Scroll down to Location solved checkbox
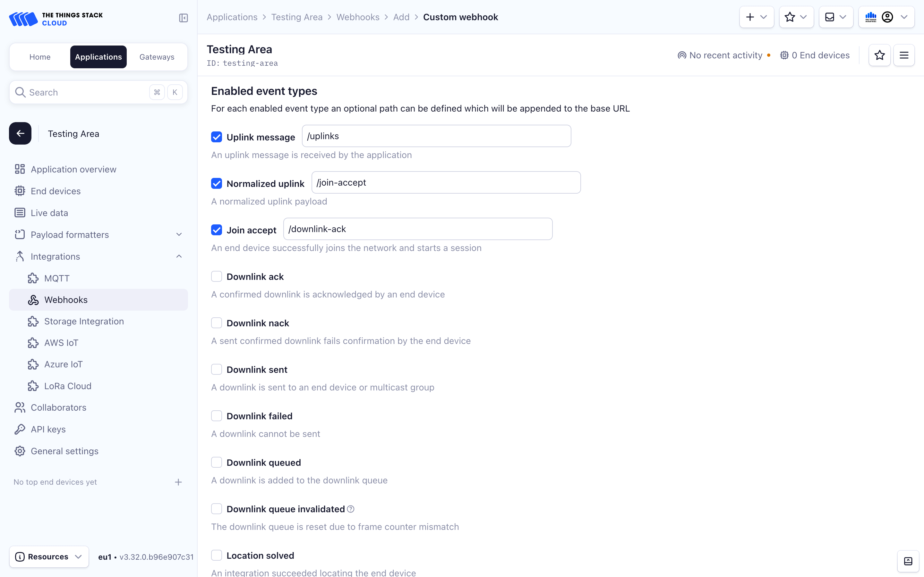The image size is (924, 577). (x=217, y=556)
